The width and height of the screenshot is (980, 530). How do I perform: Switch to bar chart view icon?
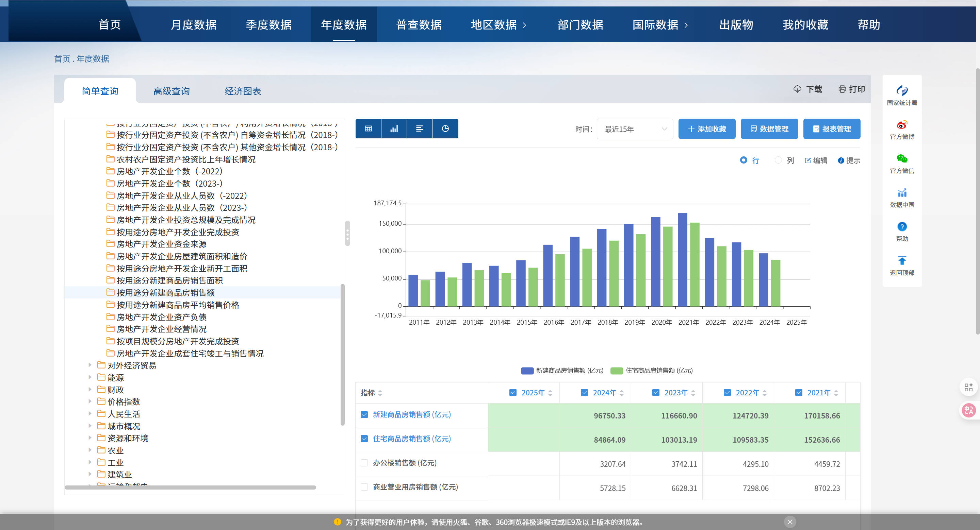pos(394,129)
